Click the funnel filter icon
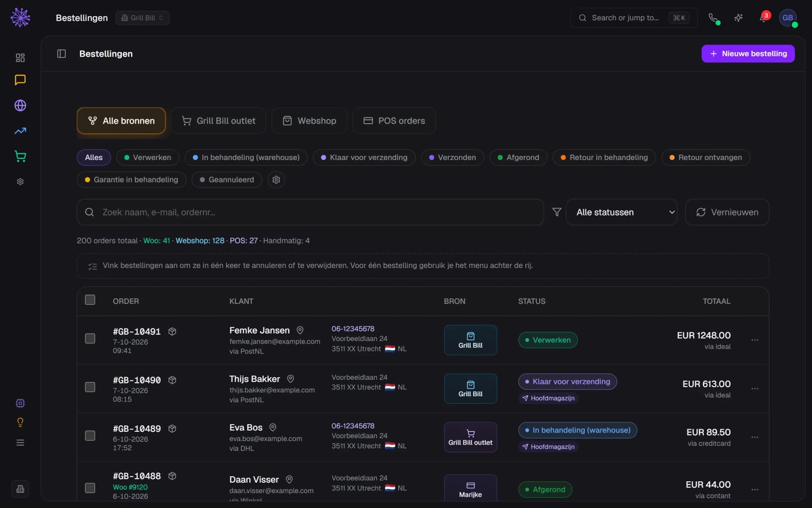Viewport: 812px width, 508px height. pyautogui.click(x=557, y=212)
